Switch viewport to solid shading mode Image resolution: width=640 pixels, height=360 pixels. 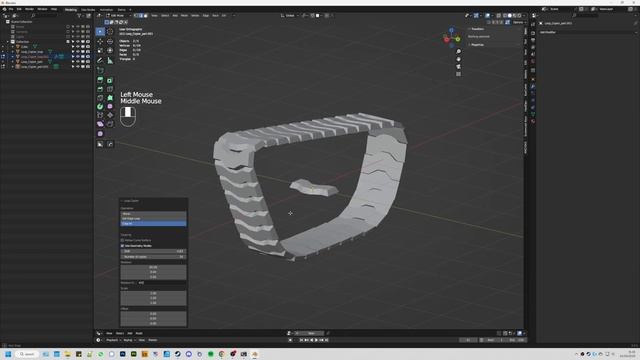pos(509,16)
